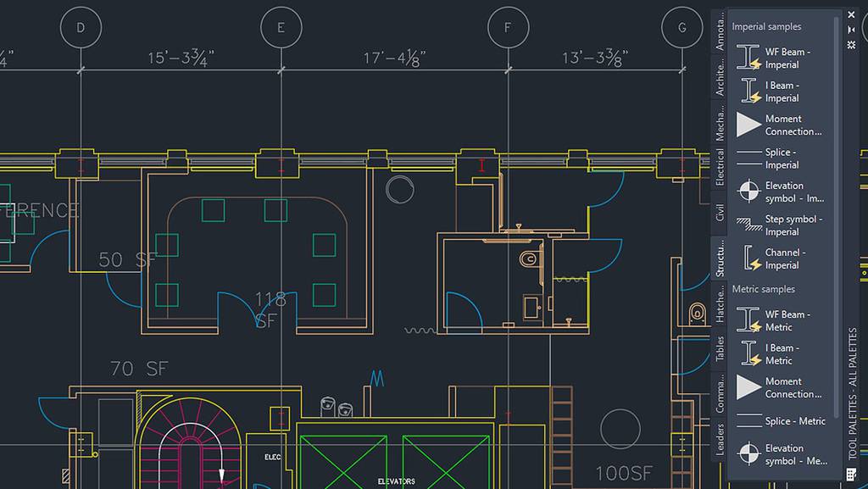This screenshot has width=868, height=489.
Task: Close the Tool Palettes panel
Action: click(851, 15)
